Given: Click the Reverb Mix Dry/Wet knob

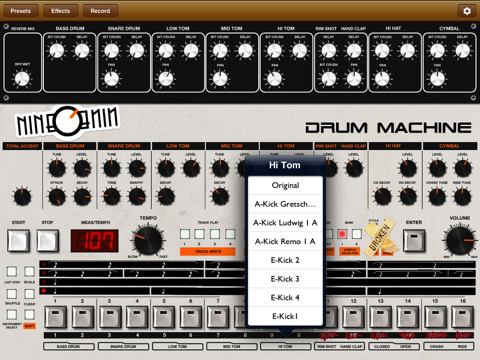Looking at the screenshot, I should click(x=22, y=79).
